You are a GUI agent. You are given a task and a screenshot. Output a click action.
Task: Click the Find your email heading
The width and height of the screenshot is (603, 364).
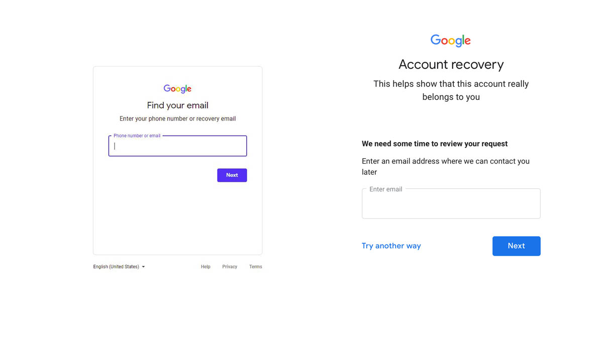(177, 105)
